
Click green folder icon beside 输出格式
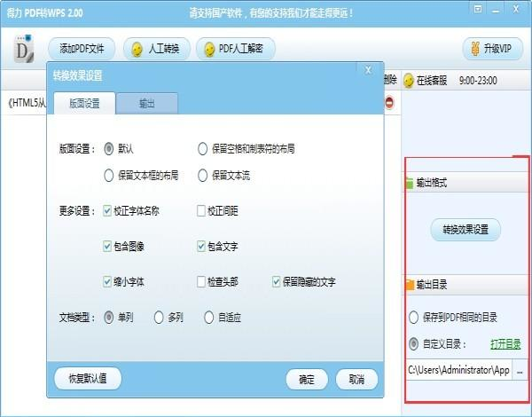coord(410,183)
